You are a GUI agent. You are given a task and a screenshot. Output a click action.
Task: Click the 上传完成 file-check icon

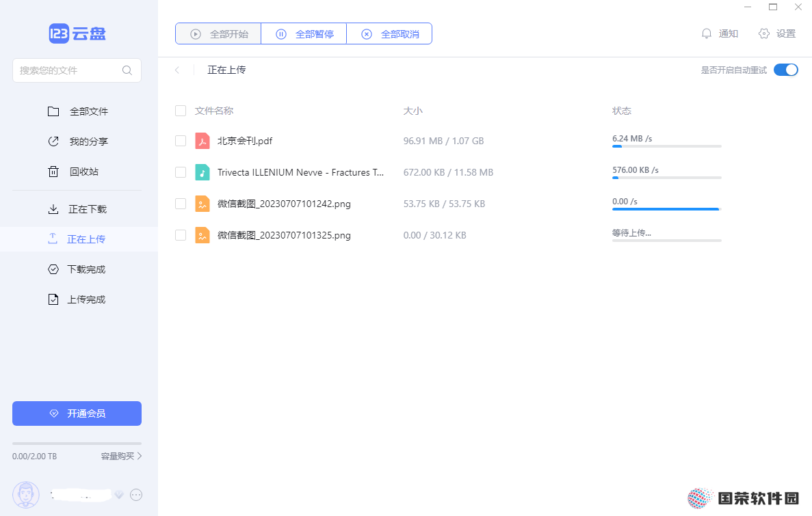pos(53,299)
